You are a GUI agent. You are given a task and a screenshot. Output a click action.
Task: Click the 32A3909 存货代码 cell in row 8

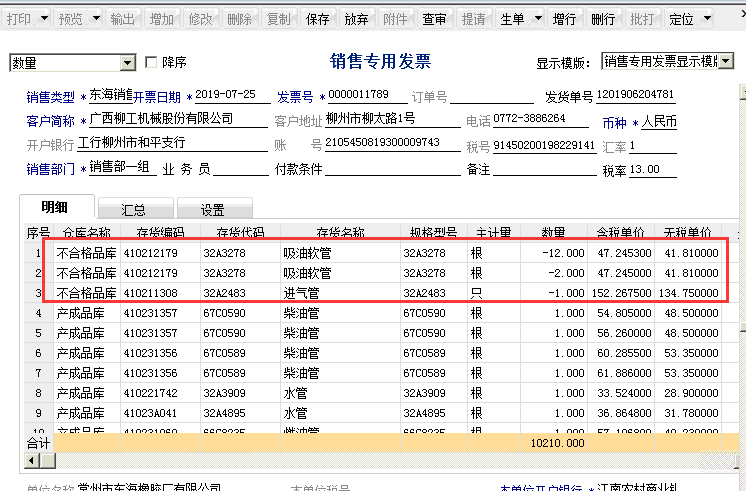click(240, 393)
